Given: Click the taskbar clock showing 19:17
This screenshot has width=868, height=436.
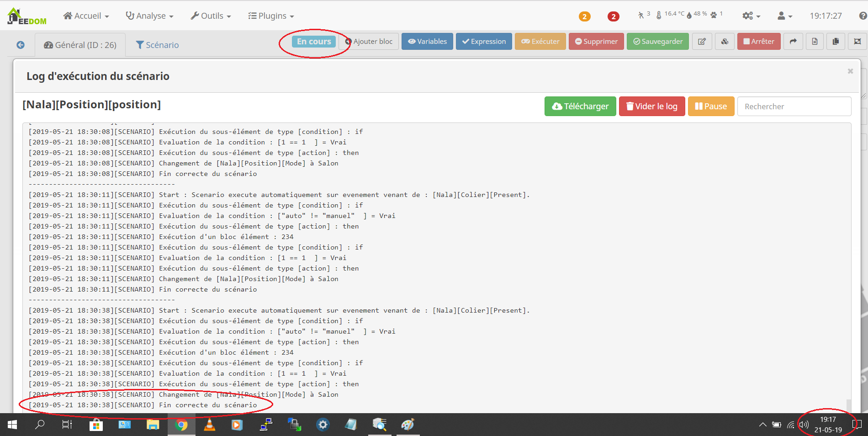Looking at the screenshot, I should (828, 425).
